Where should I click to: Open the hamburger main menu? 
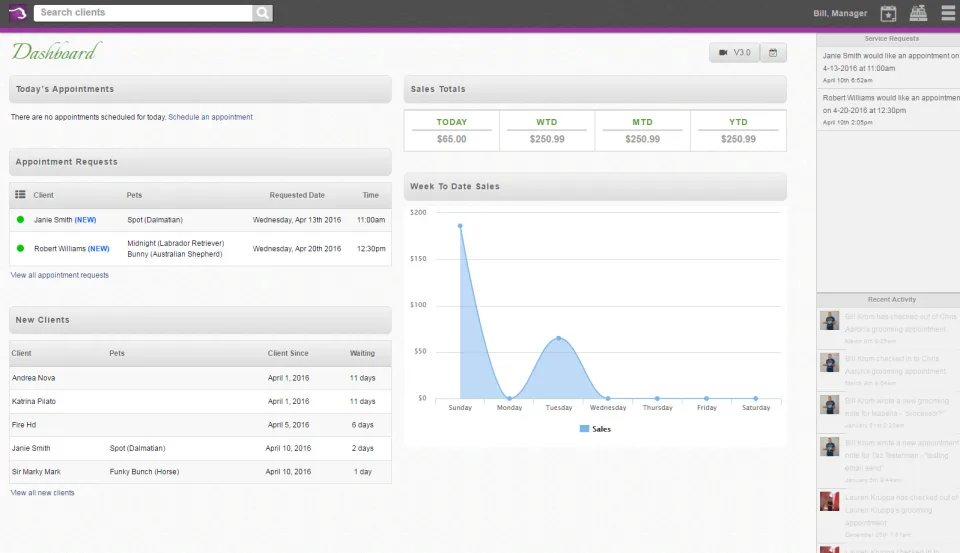tap(948, 13)
